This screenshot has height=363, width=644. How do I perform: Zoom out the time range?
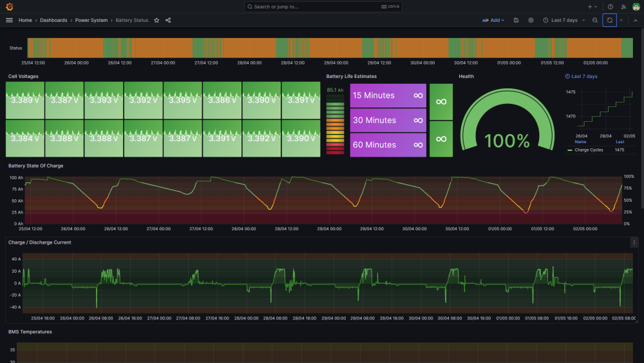tap(594, 20)
